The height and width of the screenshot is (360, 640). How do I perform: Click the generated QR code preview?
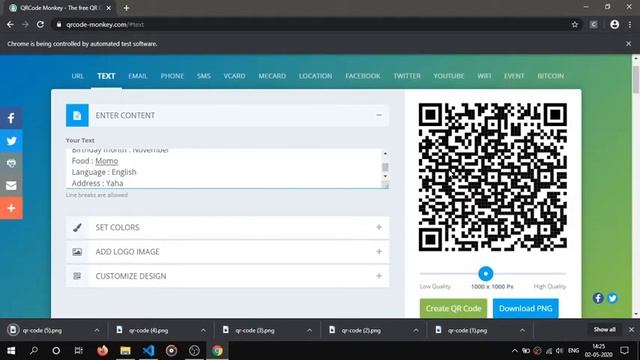(493, 177)
